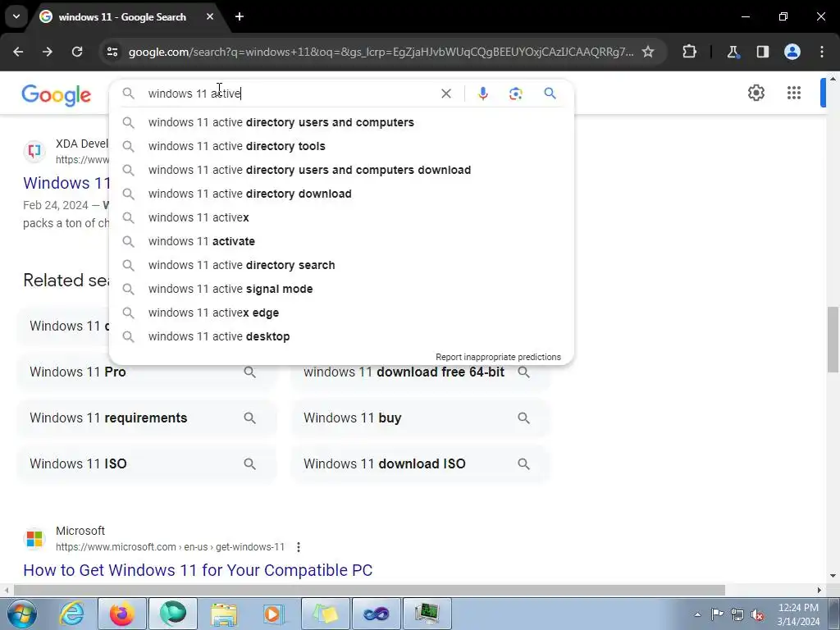Click the search input with windows 11 active
This screenshot has height=630, width=840.
tap(290, 94)
